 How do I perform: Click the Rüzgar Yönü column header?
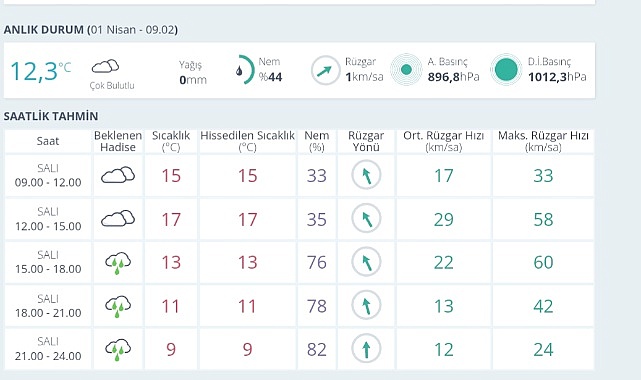click(366, 141)
